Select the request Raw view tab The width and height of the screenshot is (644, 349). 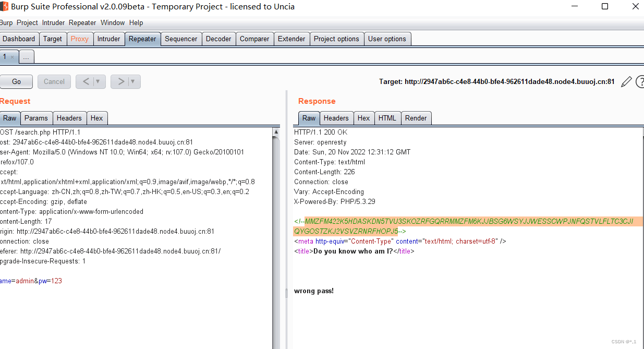click(10, 118)
